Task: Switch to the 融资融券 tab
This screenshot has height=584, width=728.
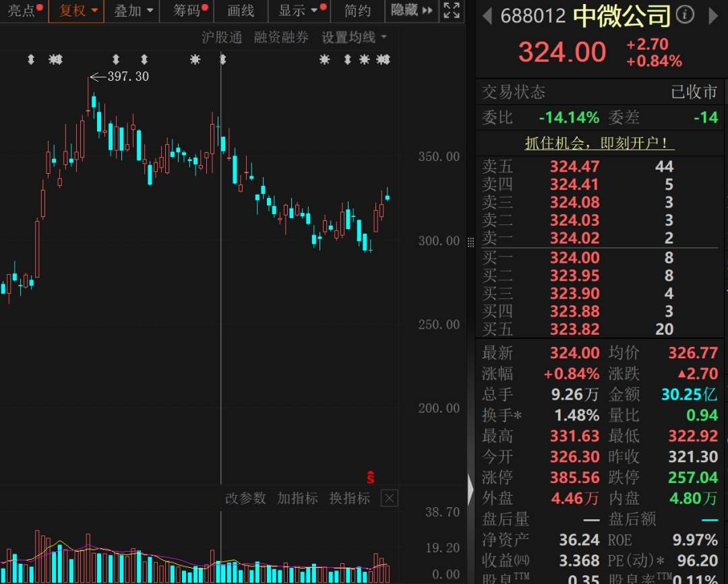Action: tap(282, 38)
